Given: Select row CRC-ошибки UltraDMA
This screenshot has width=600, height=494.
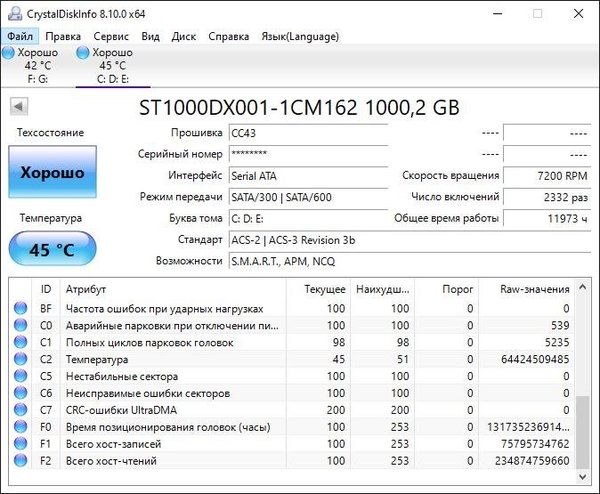Looking at the screenshot, I should 292,409.
